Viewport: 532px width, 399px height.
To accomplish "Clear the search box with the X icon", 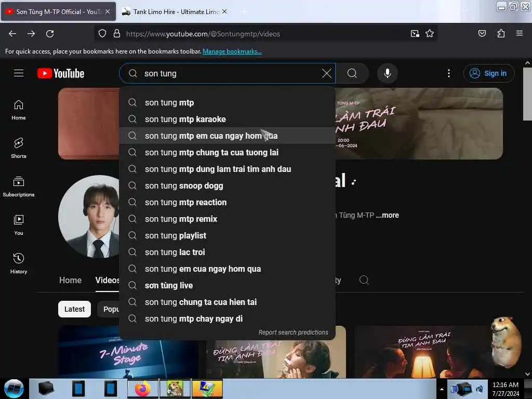I will pos(326,73).
